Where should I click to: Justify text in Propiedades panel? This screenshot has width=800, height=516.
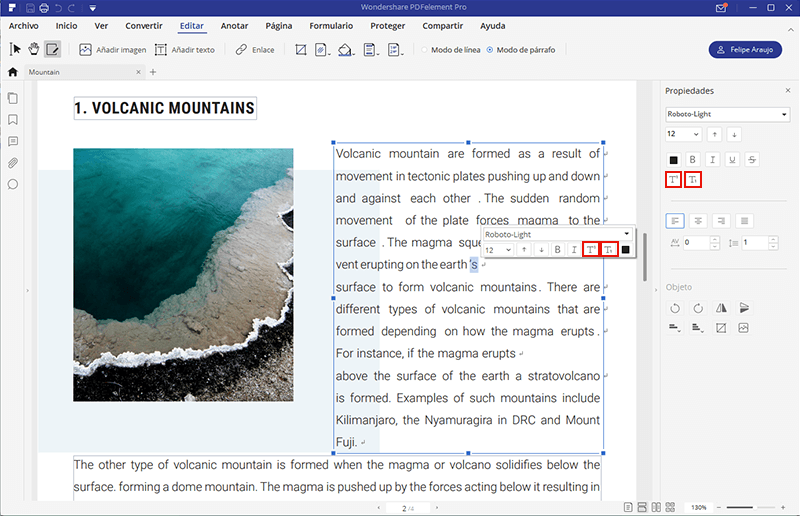pos(744,221)
